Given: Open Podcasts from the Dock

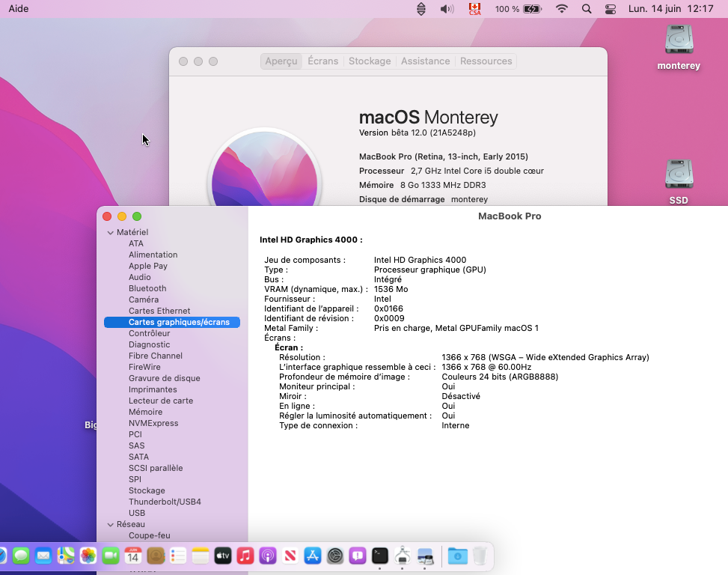Looking at the screenshot, I should tap(268, 556).
